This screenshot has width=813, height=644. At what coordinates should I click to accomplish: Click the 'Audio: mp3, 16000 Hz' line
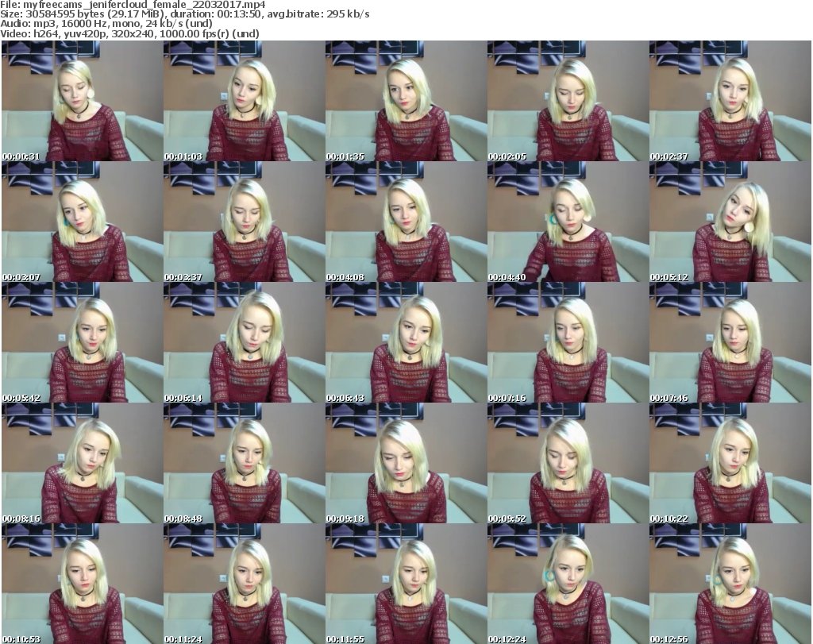point(106,24)
